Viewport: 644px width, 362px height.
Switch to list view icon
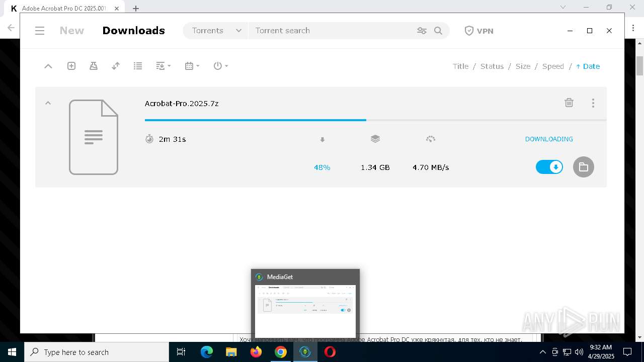[138, 66]
